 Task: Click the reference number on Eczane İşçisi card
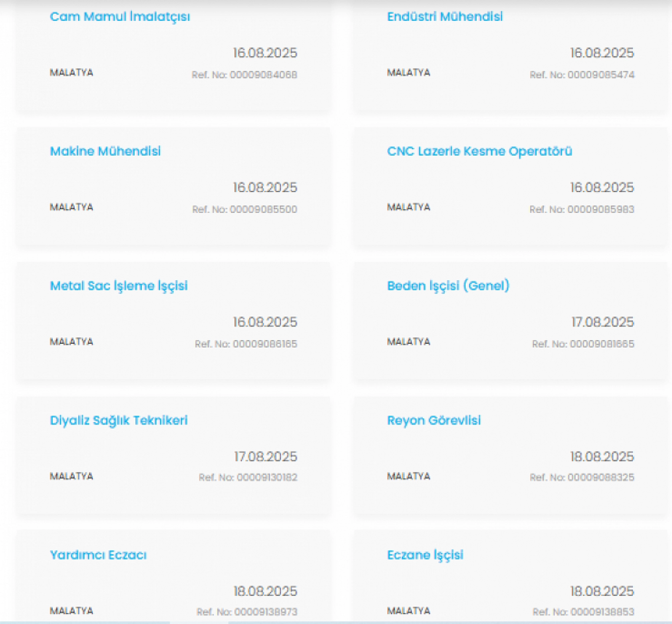click(583, 612)
